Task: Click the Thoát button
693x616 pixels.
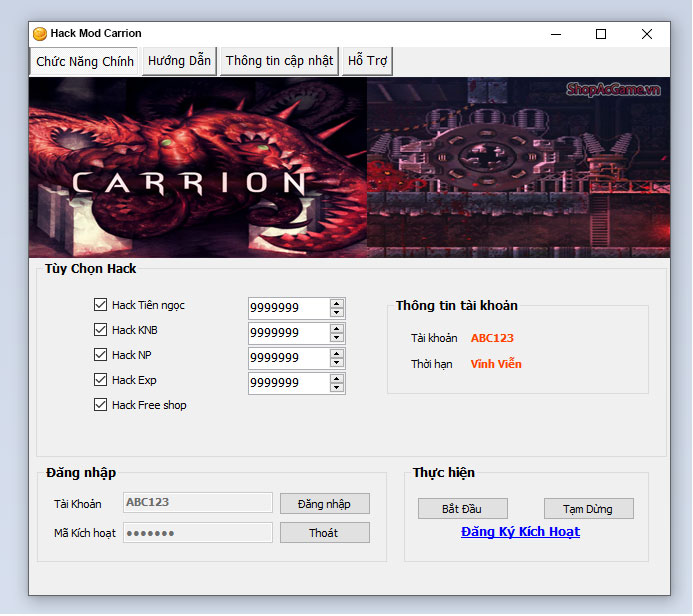Action: click(x=325, y=533)
